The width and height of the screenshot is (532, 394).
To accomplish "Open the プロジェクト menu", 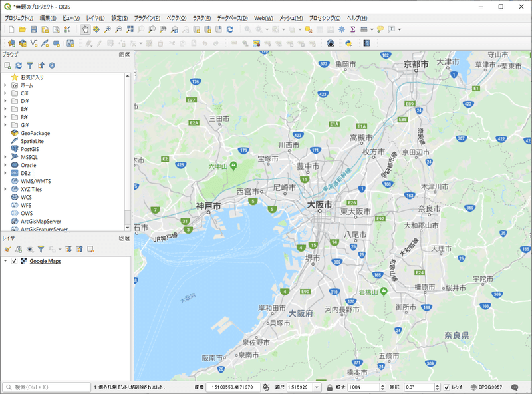I will [19, 18].
